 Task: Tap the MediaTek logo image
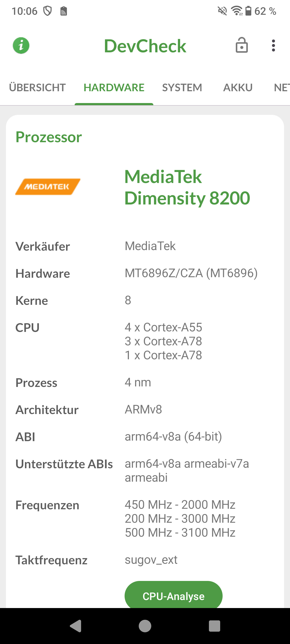[x=48, y=187]
